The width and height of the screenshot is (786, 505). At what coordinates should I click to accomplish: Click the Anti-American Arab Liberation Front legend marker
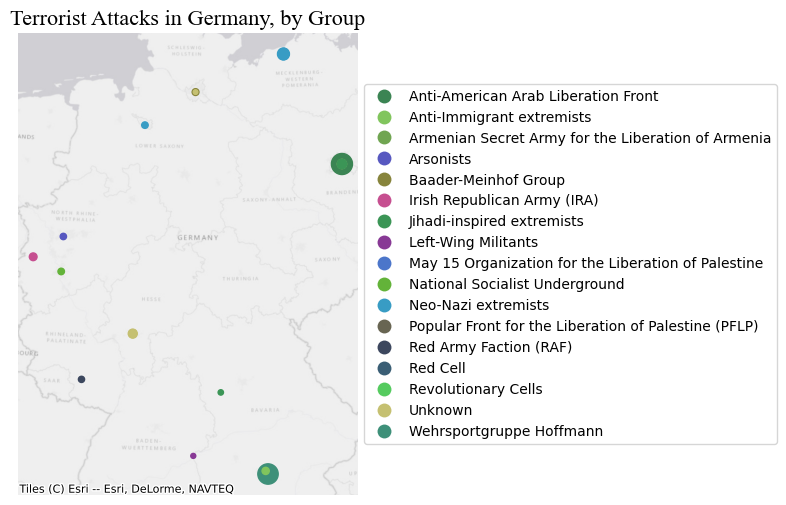coord(384,96)
